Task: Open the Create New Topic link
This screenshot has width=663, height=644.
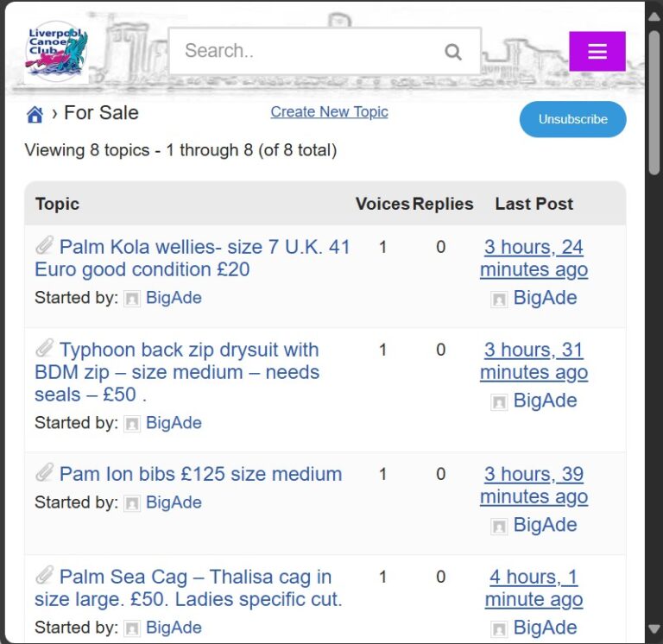Action: pos(329,111)
